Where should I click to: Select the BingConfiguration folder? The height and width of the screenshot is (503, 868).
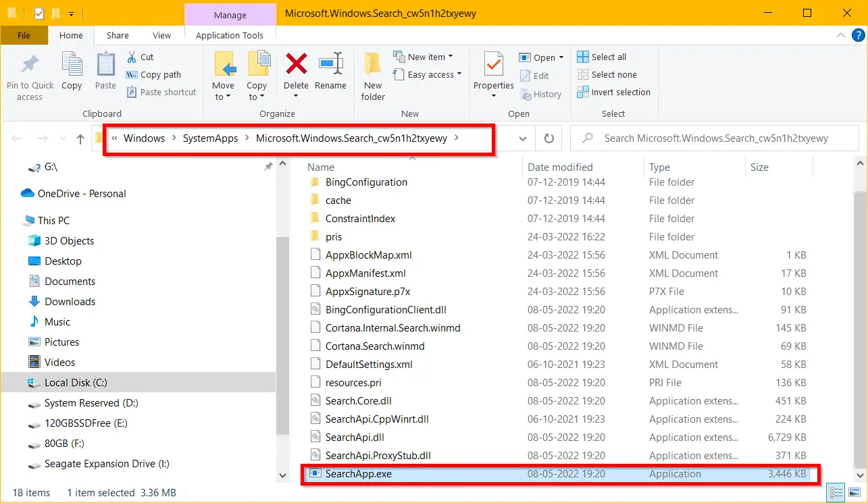pos(366,182)
